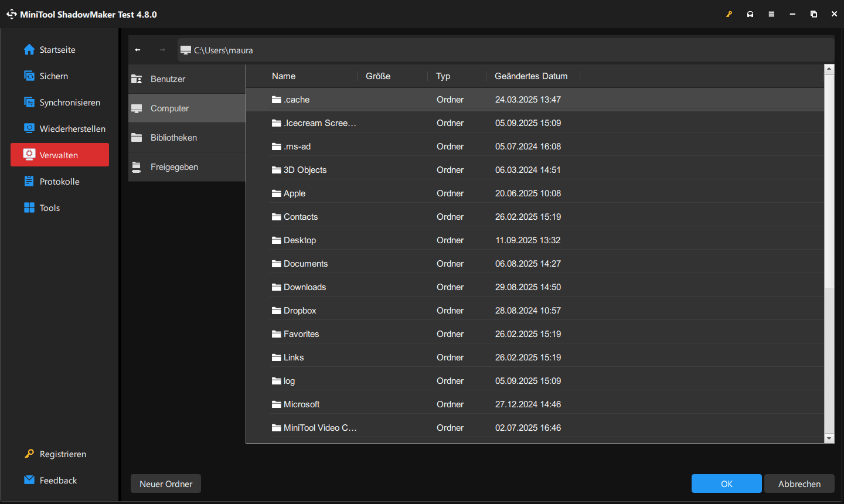The height and width of the screenshot is (504, 844).
Task: Click the Registrieren key icon in sidebar
Action: (29, 454)
